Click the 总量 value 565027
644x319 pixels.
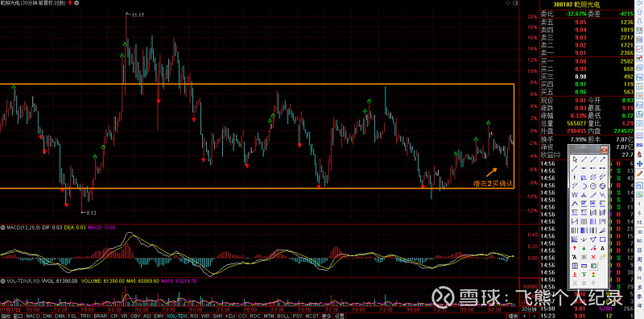576,123
